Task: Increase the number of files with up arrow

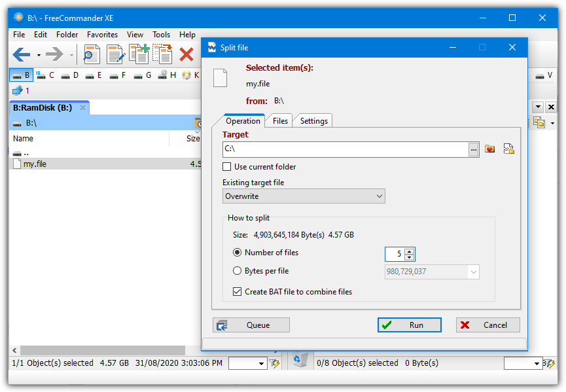Action: [409, 251]
